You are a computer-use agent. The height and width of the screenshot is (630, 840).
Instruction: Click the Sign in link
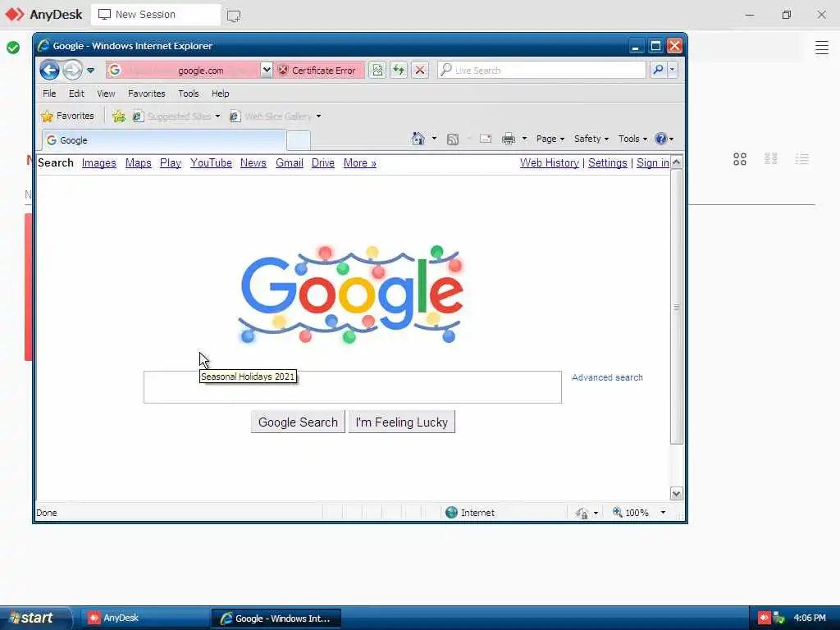[x=652, y=163]
